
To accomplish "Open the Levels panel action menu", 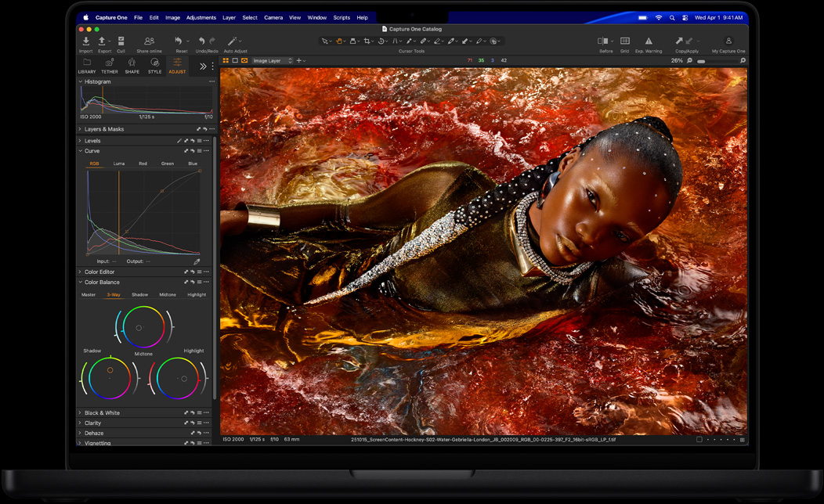I will click(206, 141).
